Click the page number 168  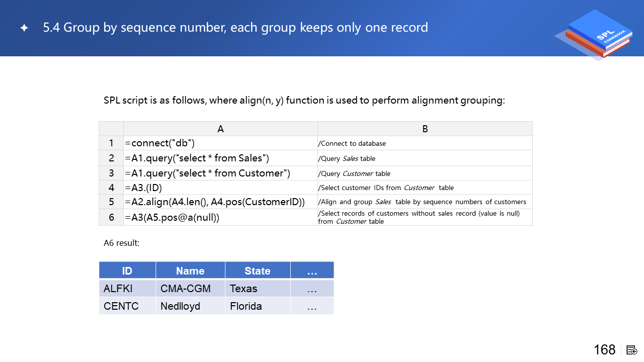pyautogui.click(x=604, y=350)
